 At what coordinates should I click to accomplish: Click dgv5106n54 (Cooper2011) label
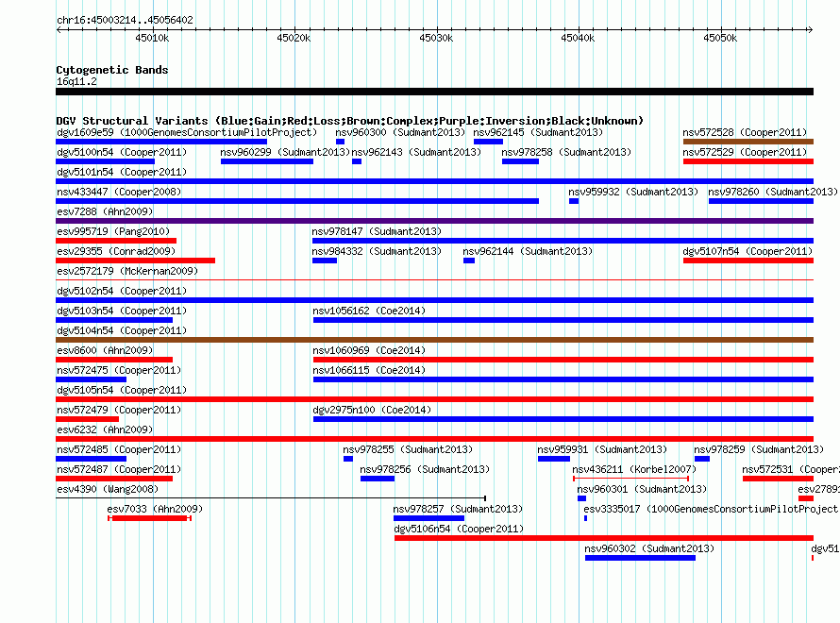click(459, 529)
